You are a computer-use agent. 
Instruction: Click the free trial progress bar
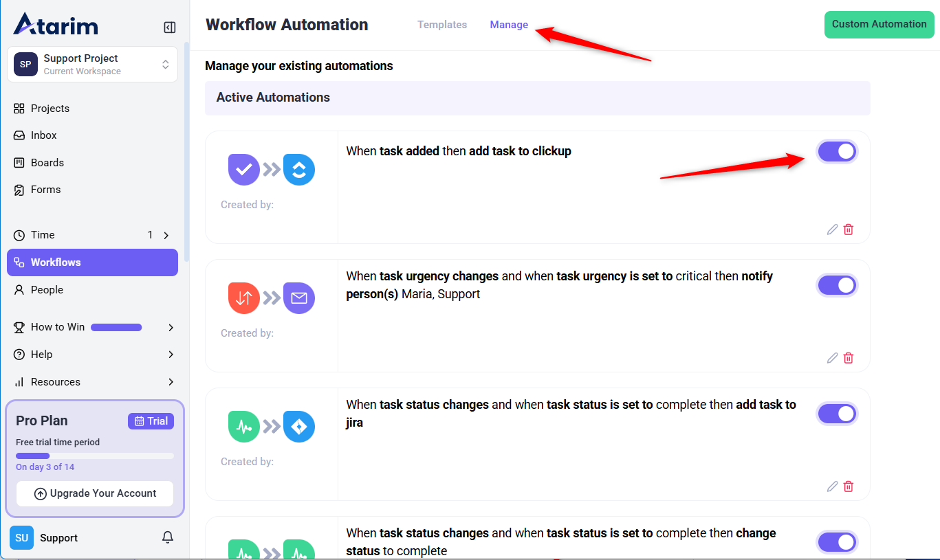click(95, 456)
